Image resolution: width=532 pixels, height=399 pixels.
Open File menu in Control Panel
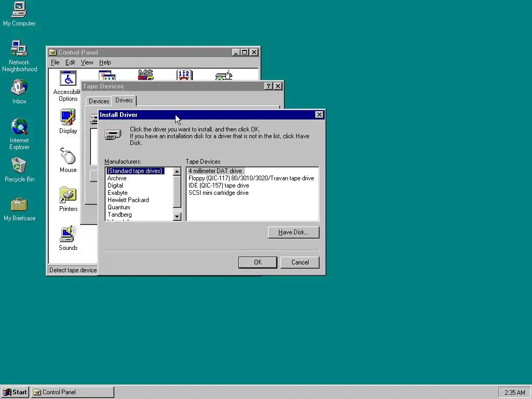(x=55, y=62)
